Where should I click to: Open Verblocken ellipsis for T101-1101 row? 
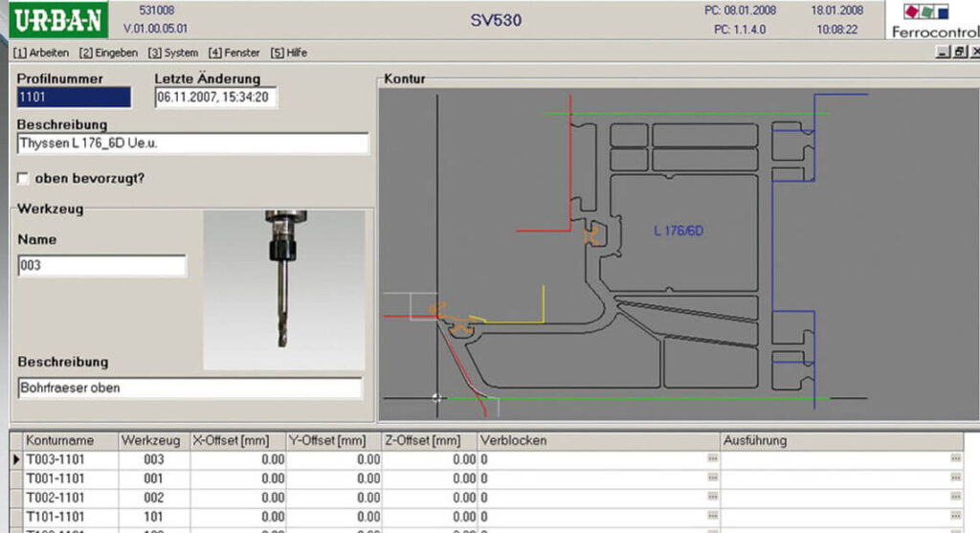coord(712,516)
